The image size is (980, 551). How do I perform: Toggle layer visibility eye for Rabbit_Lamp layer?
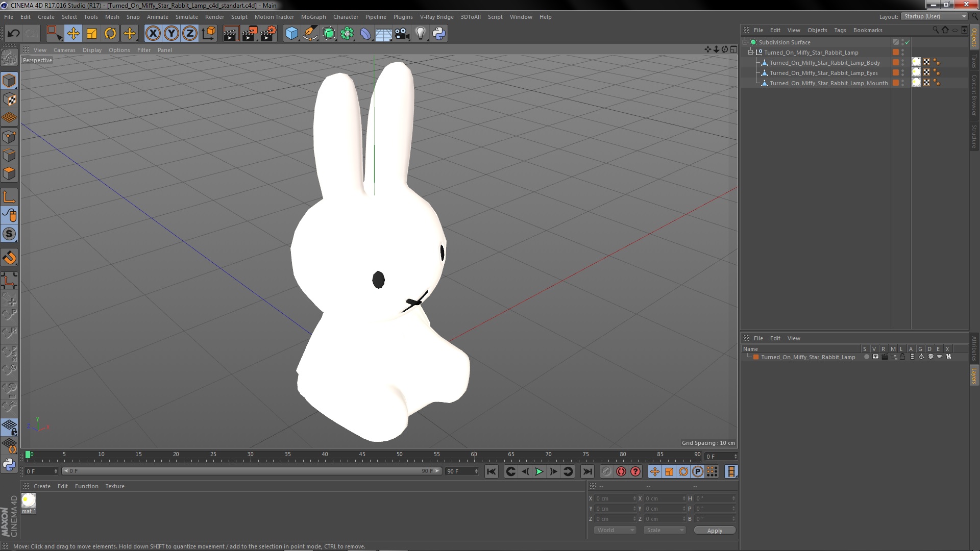coord(875,357)
